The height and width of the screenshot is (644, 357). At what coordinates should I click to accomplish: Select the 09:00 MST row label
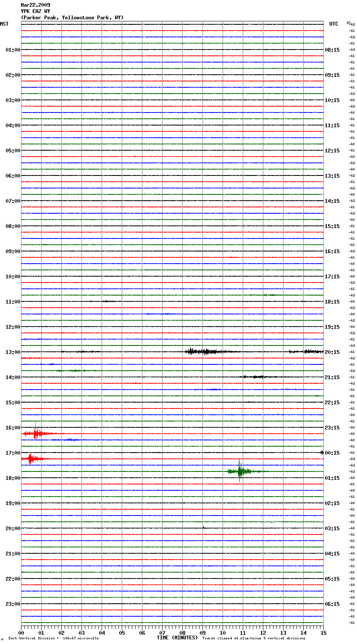click(13, 251)
